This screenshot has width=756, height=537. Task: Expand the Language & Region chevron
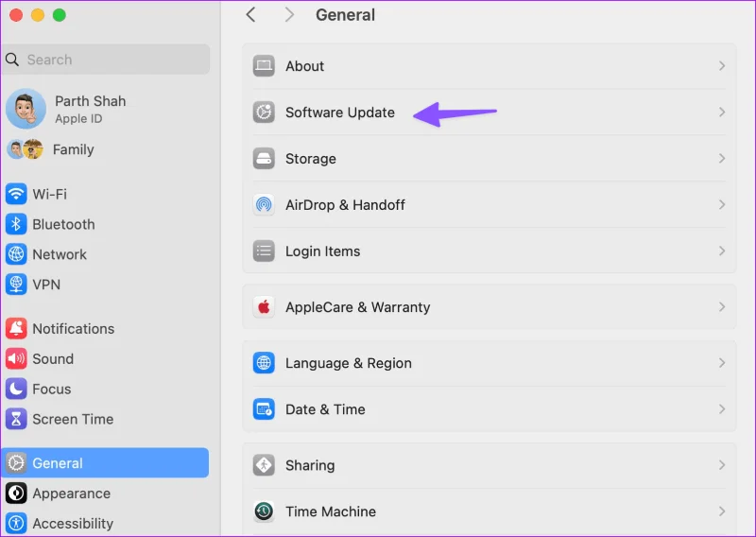pyautogui.click(x=722, y=363)
